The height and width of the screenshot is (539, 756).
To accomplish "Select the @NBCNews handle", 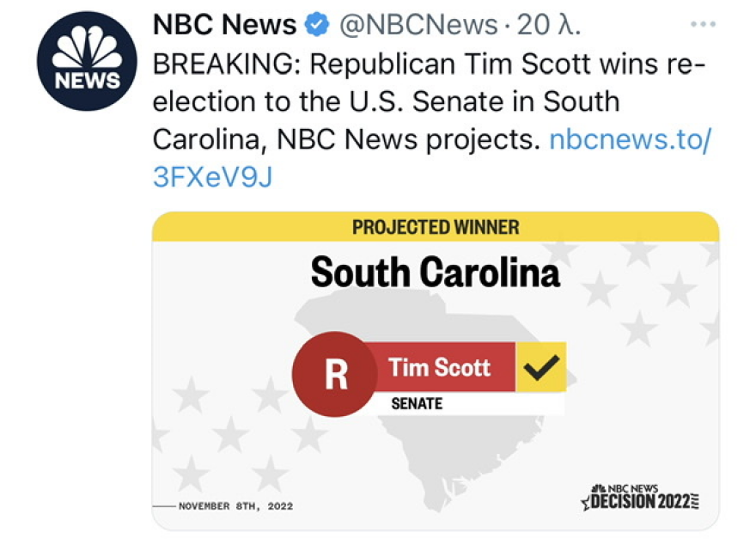I will click(x=418, y=26).
